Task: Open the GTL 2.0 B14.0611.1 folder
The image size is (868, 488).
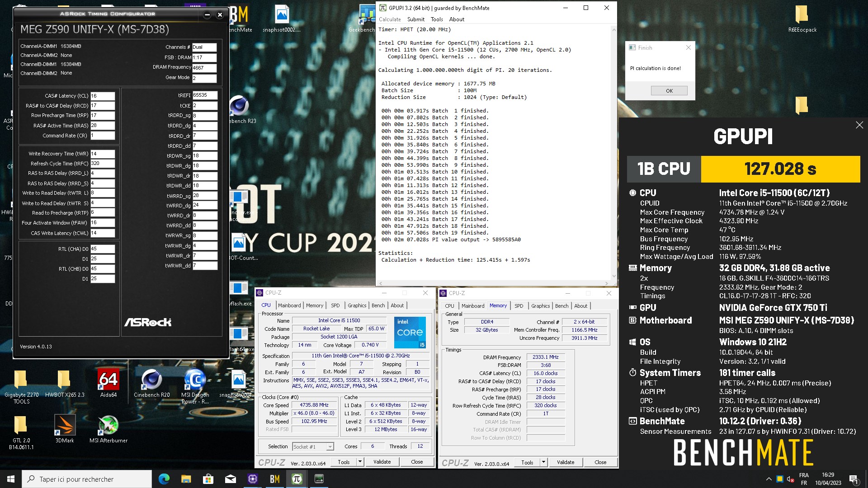Action: coord(21,432)
